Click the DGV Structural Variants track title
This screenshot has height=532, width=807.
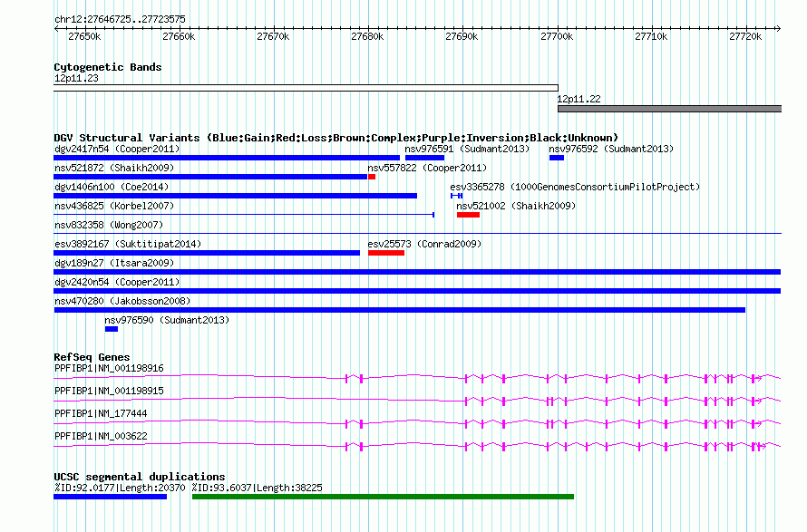tap(335, 138)
